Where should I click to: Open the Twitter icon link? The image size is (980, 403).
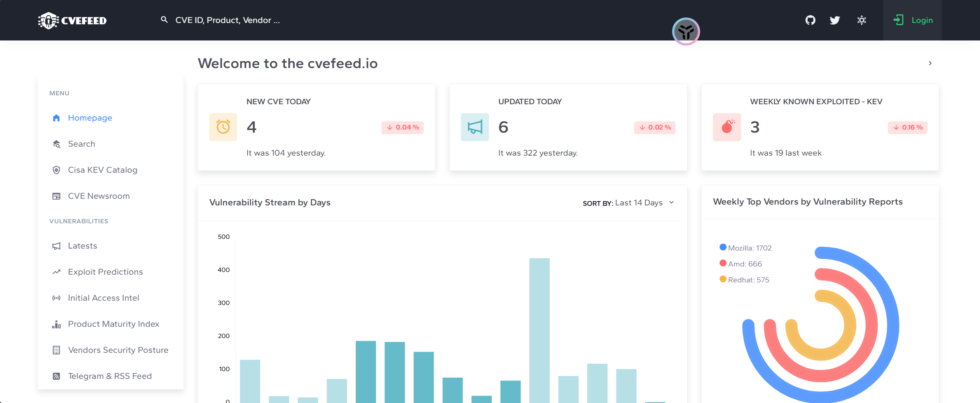[x=835, y=20]
